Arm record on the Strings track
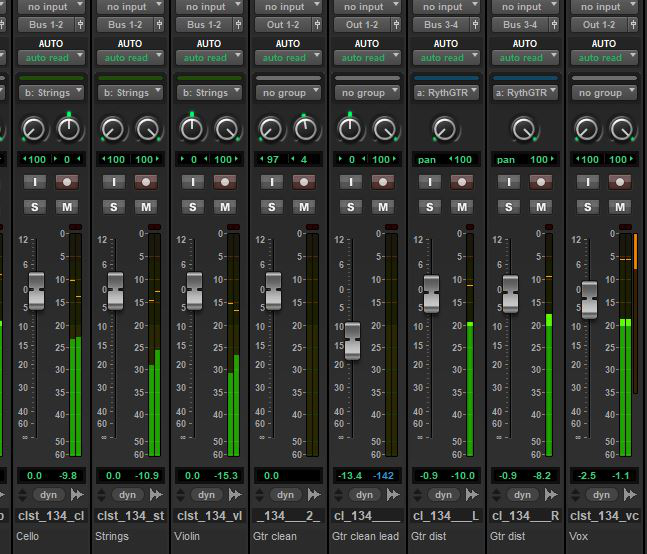647x554 pixels. (146, 182)
